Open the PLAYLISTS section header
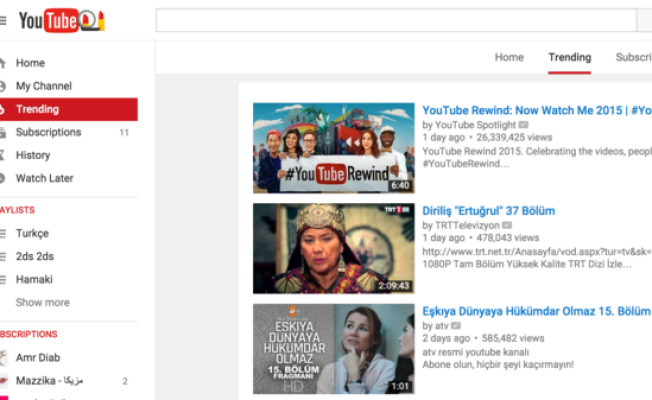The width and height of the screenshot is (652, 400). click(17, 210)
